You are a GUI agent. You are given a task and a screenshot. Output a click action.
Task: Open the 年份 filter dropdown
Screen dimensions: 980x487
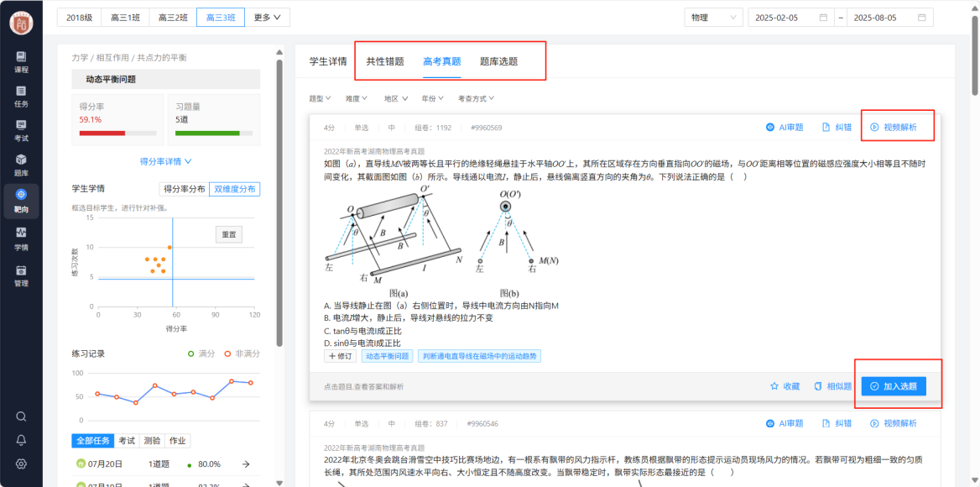[432, 98]
